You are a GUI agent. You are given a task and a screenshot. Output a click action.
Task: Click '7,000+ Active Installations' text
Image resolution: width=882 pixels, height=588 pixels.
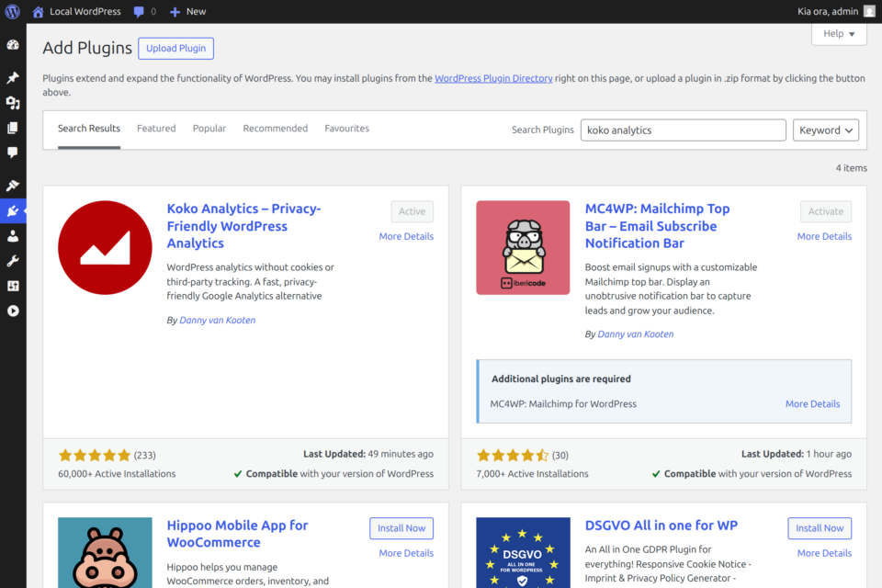(x=532, y=474)
